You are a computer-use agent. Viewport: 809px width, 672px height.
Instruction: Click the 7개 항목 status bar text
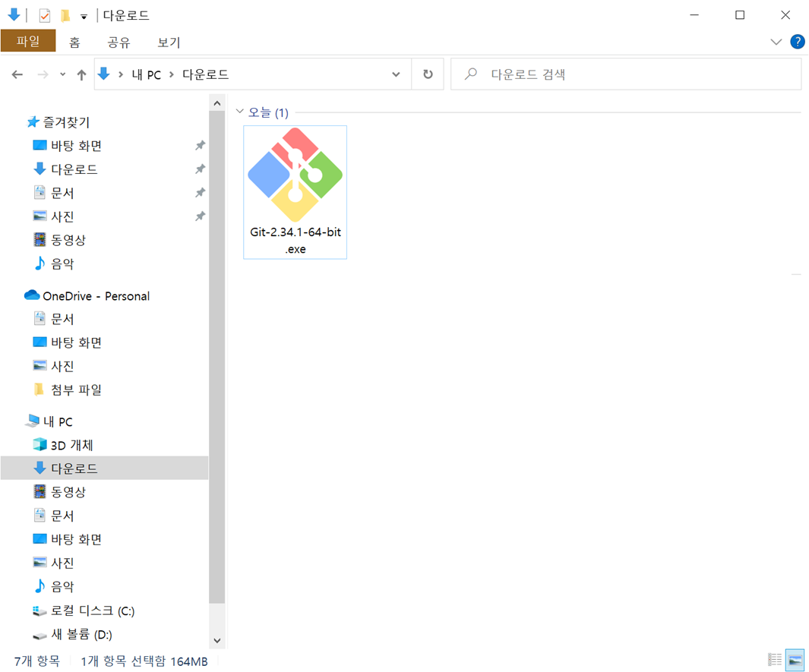click(36, 661)
